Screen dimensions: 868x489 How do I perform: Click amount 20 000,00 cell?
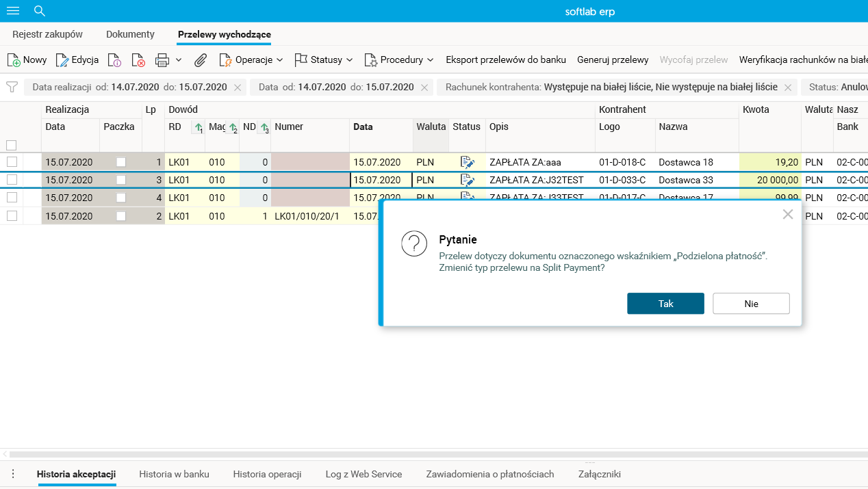click(769, 180)
